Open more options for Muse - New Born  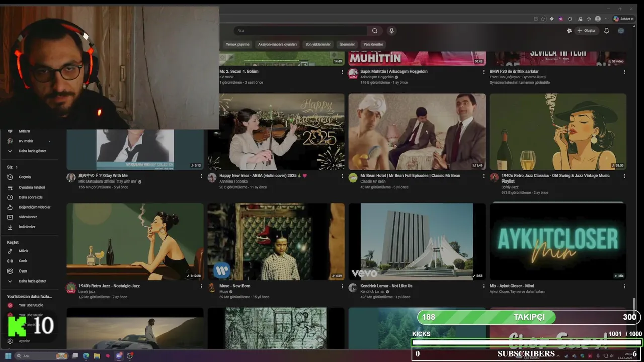343,286
